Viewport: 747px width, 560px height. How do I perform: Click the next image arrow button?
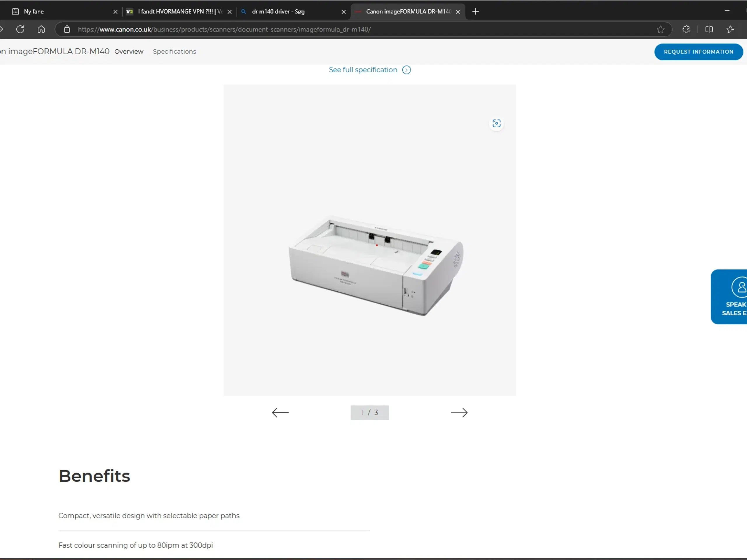click(x=459, y=412)
